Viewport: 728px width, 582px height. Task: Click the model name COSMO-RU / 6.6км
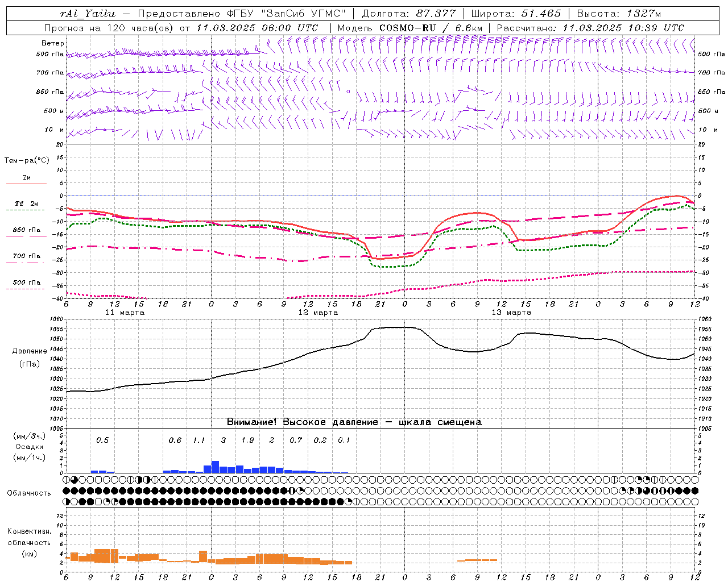tap(431, 28)
